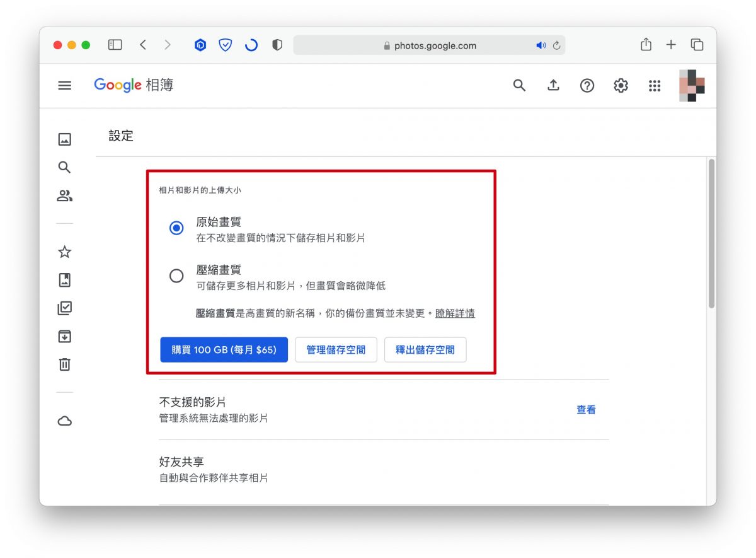Reload page in address bar
Viewport: 756px width, 558px height.
[556, 45]
